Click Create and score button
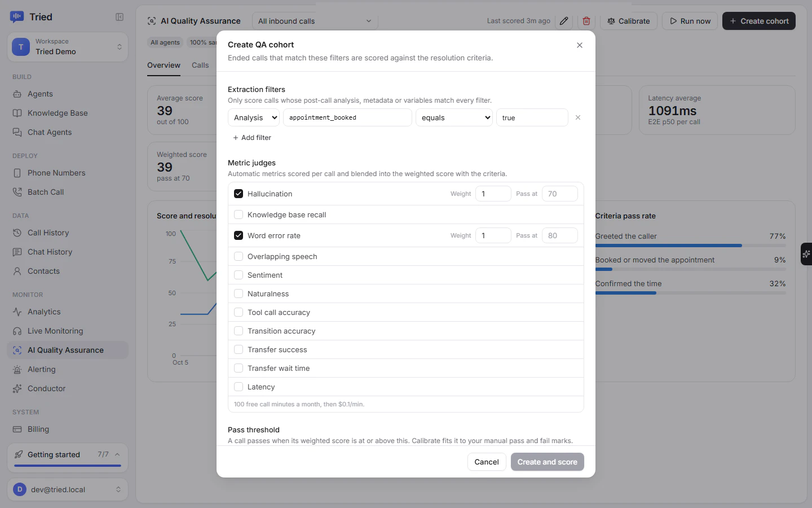Screen dimensions: 812x508 coord(548,462)
